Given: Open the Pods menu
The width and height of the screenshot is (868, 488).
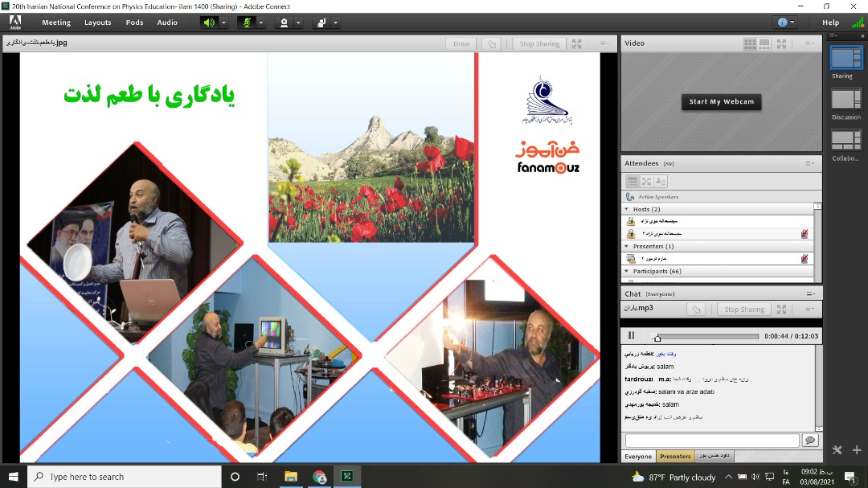Looking at the screenshot, I should (x=134, y=23).
